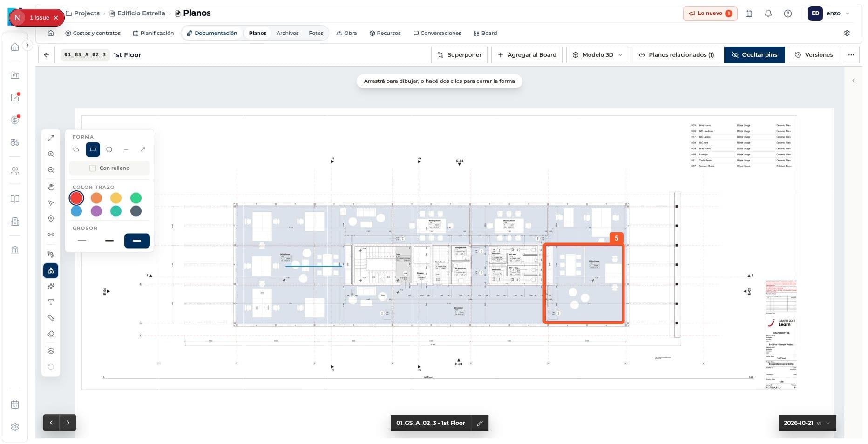
Task: Switch to the Fotos tab
Action: point(316,33)
